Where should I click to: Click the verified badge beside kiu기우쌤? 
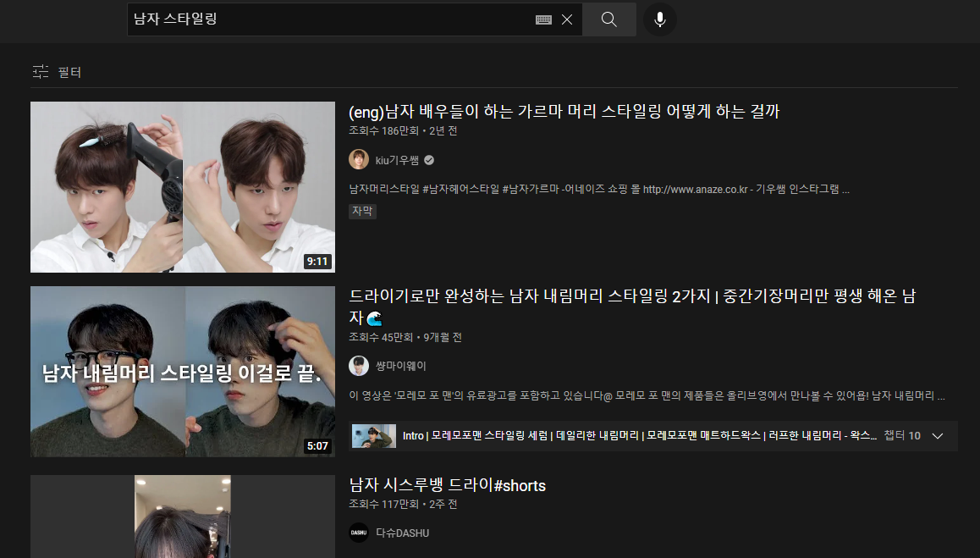429,160
